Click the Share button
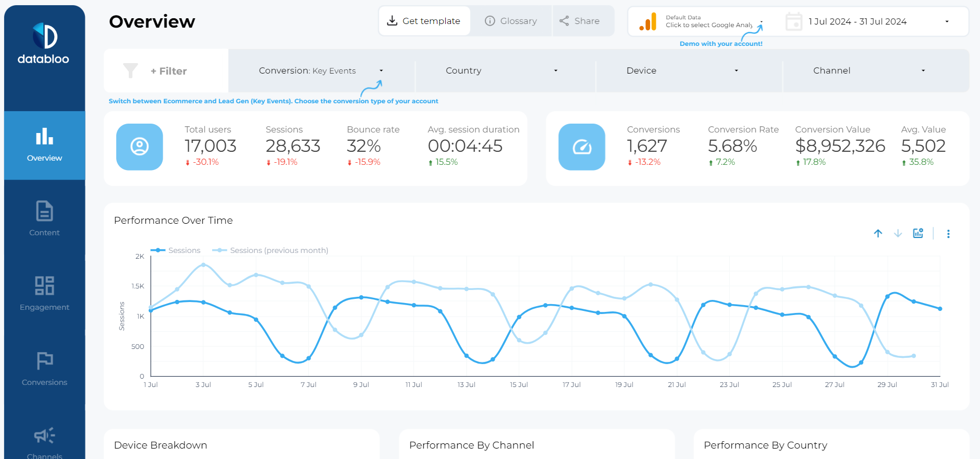Image resolution: width=980 pixels, height=459 pixels. [580, 21]
